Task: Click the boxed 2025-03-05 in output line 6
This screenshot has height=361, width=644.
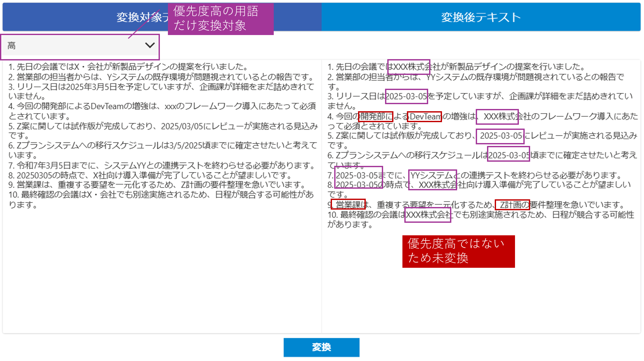Action: [508, 156]
